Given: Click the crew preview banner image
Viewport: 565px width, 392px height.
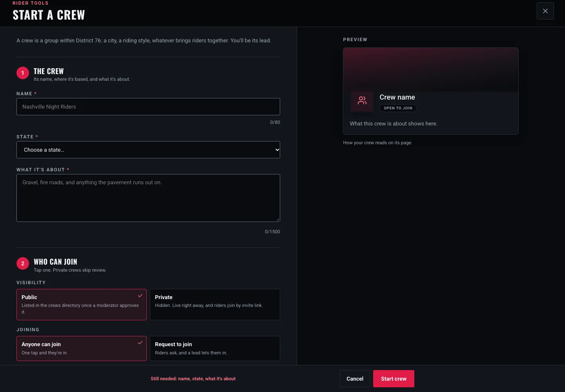Looking at the screenshot, I should click(431, 70).
